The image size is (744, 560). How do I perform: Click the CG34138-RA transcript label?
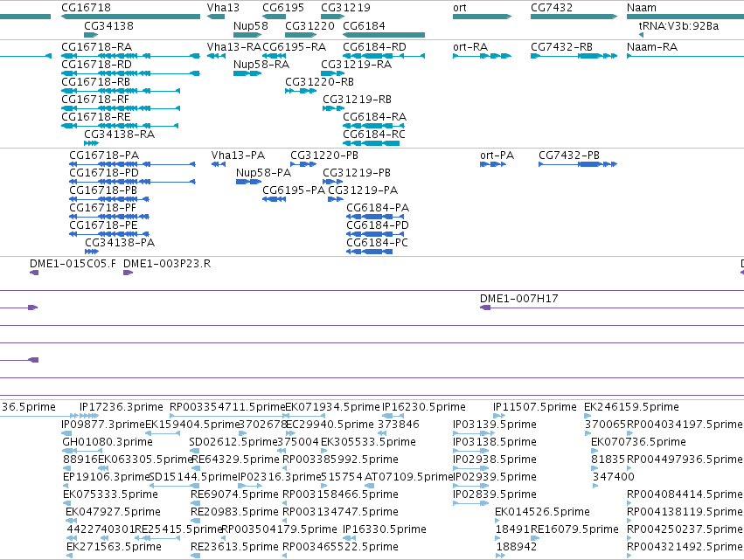[120, 135]
